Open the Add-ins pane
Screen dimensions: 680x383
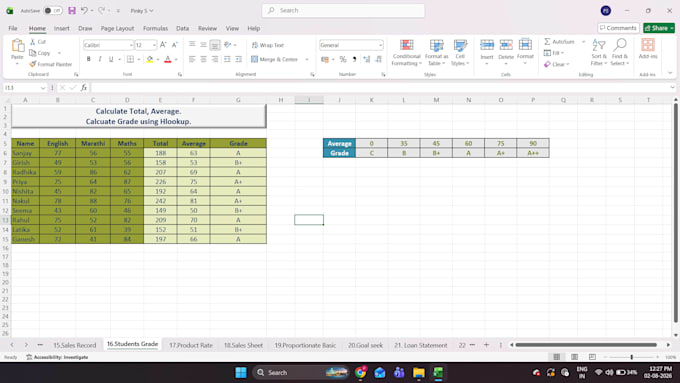[648, 48]
